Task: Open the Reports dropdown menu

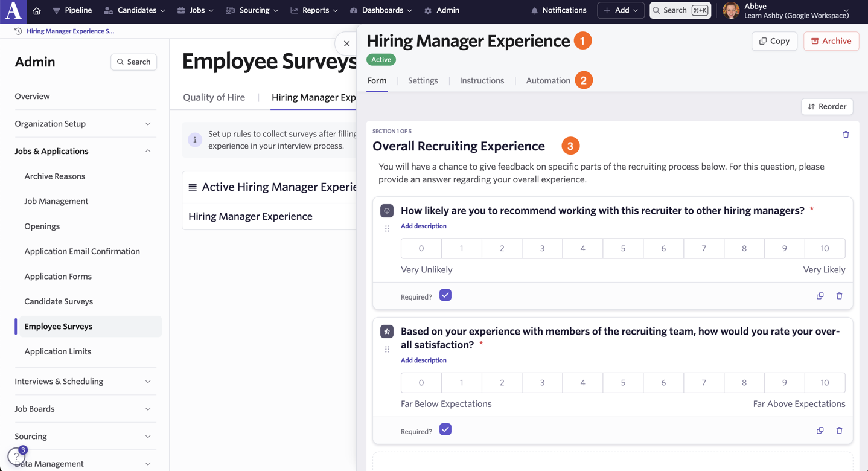Action: [x=314, y=10]
